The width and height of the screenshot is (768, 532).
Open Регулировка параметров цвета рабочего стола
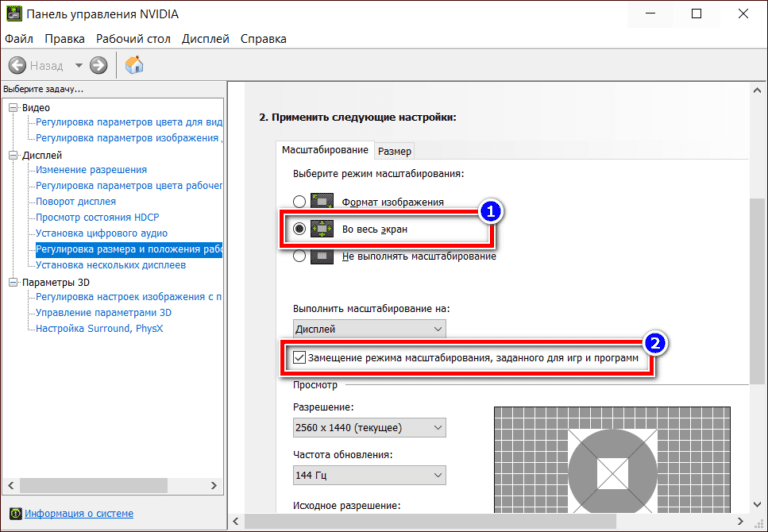click(x=129, y=186)
